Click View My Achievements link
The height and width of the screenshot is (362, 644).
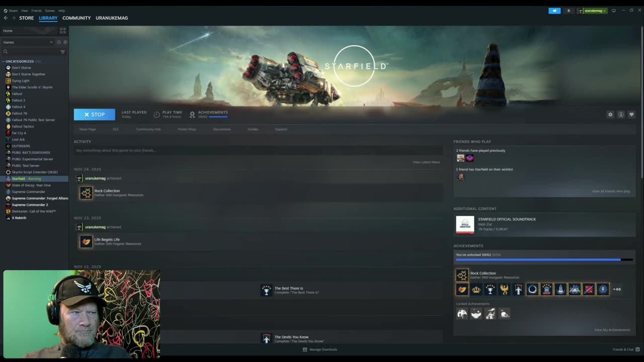click(612, 330)
